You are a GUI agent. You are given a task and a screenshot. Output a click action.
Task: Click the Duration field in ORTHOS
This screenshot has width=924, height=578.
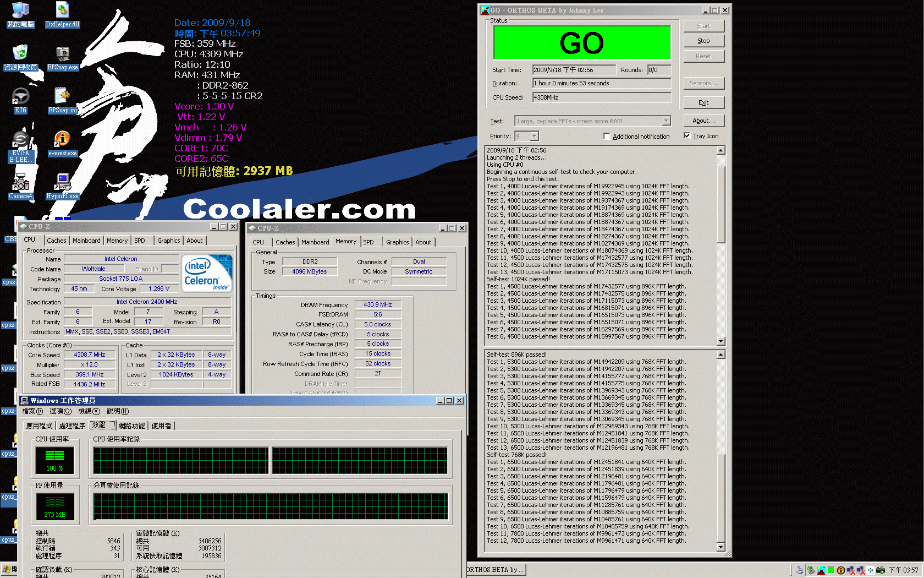pyautogui.click(x=602, y=83)
